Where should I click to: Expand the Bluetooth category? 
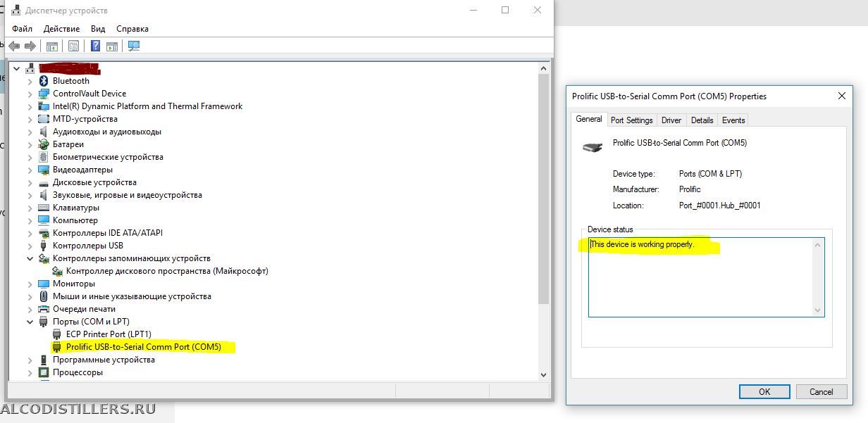pyautogui.click(x=30, y=81)
